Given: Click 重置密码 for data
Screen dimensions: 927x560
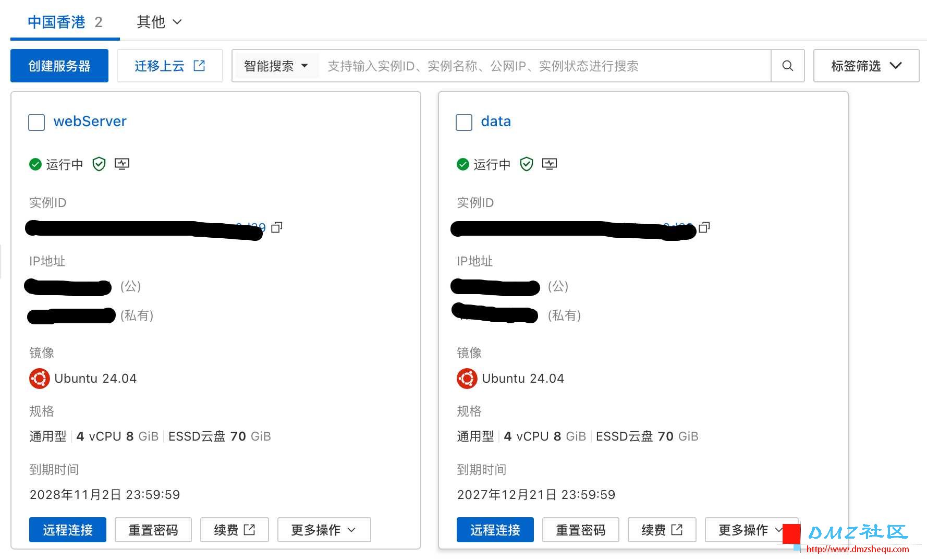Looking at the screenshot, I should point(581,530).
